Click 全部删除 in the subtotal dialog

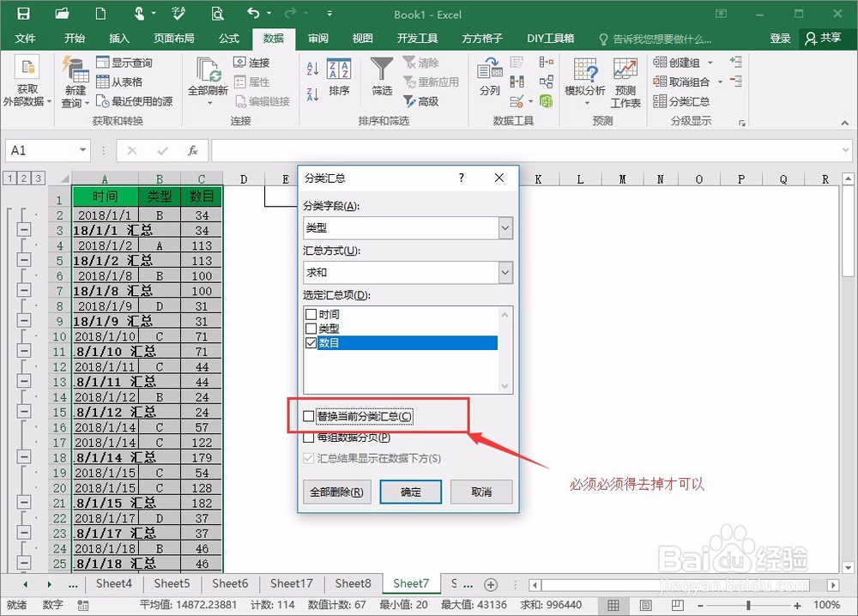click(336, 492)
